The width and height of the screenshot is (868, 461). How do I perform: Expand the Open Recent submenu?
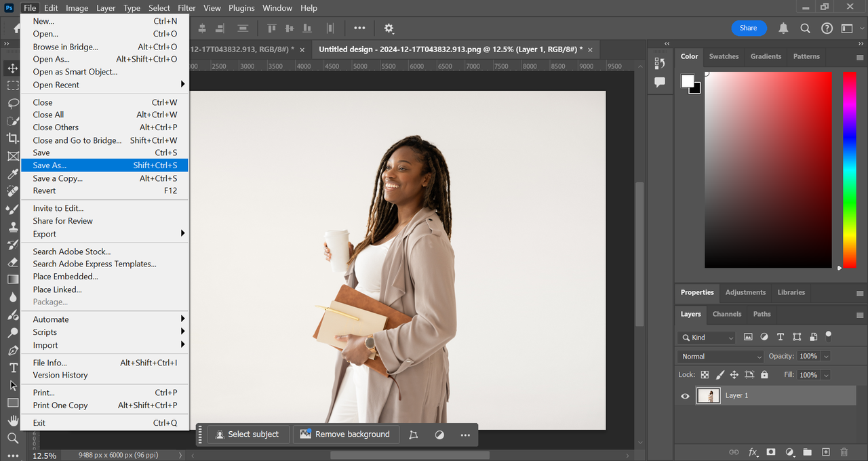tap(104, 85)
